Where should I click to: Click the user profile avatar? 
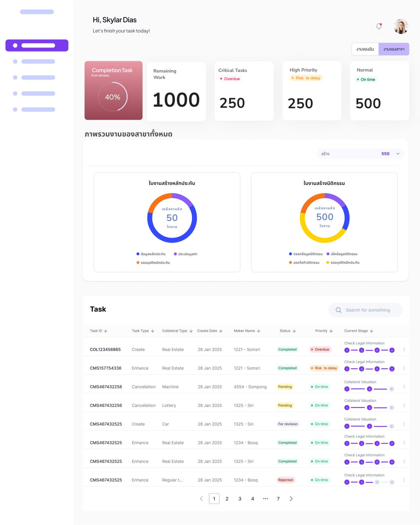401,27
